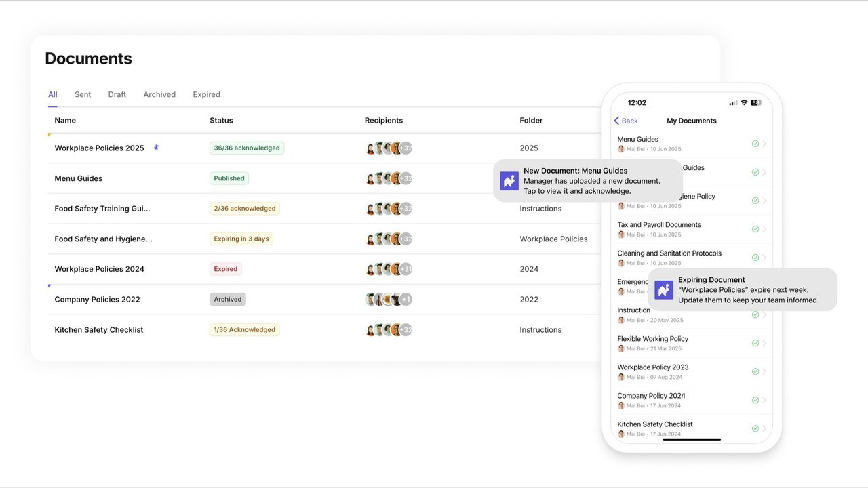Tap the chevron on Kitchen Safety Checklist phone row
The width and height of the screenshot is (868, 488).
pyautogui.click(x=764, y=428)
